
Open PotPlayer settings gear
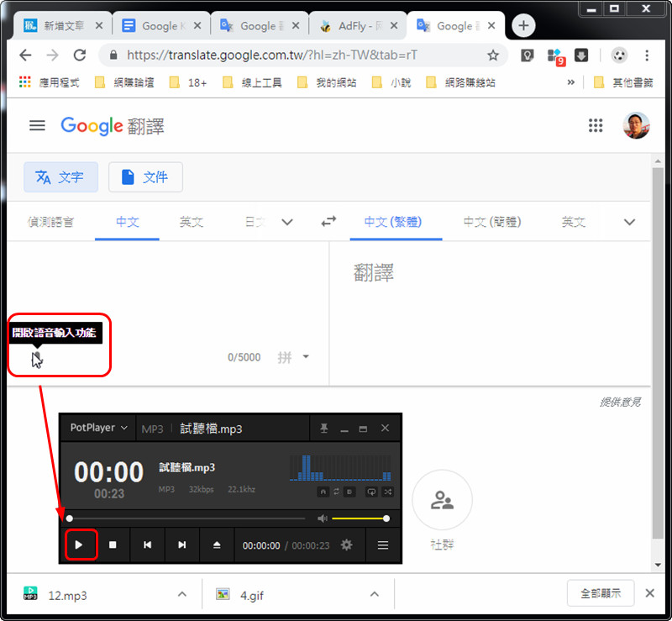(x=346, y=545)
